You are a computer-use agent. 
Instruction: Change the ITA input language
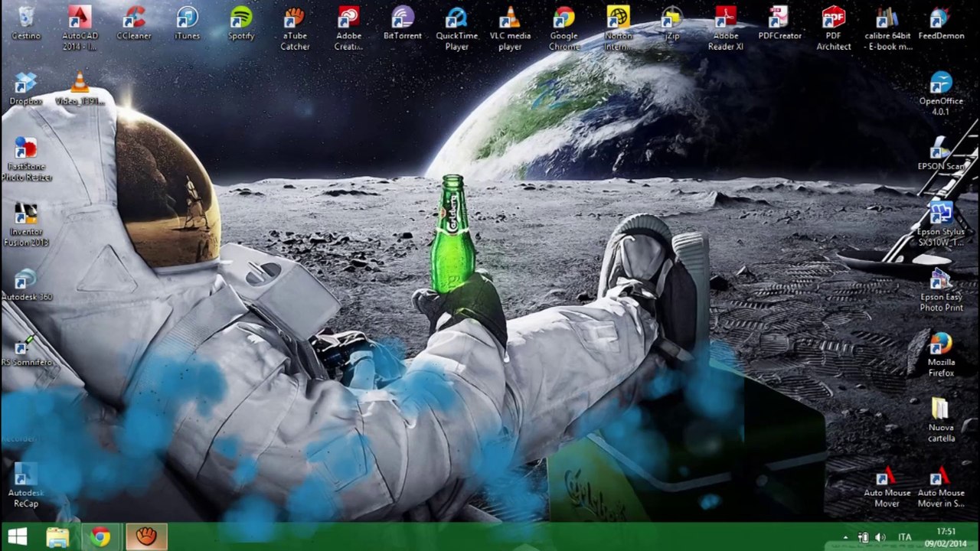tap(905, 537)
